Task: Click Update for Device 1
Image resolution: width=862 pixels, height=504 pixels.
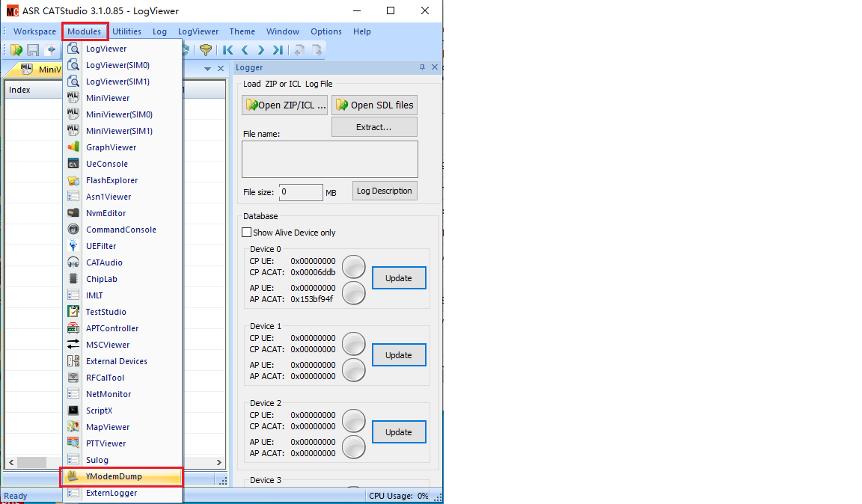Action: coord(399,355)
